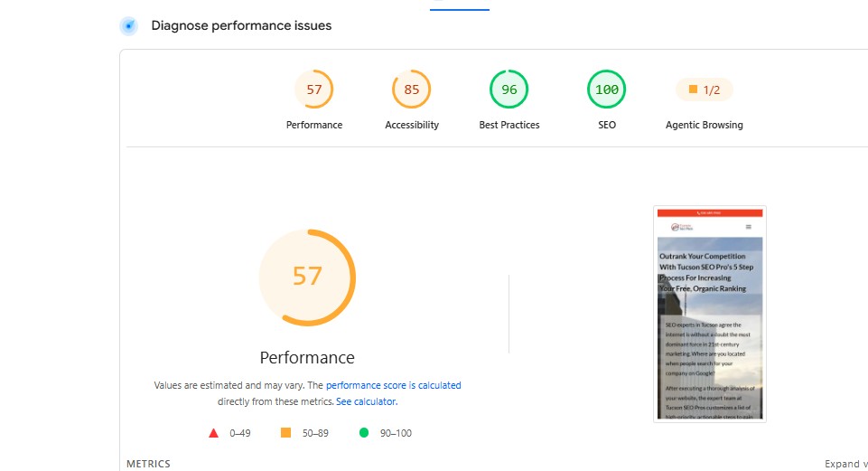Click the SEO score gauge showing 100
868x471 pixels.
606,89
